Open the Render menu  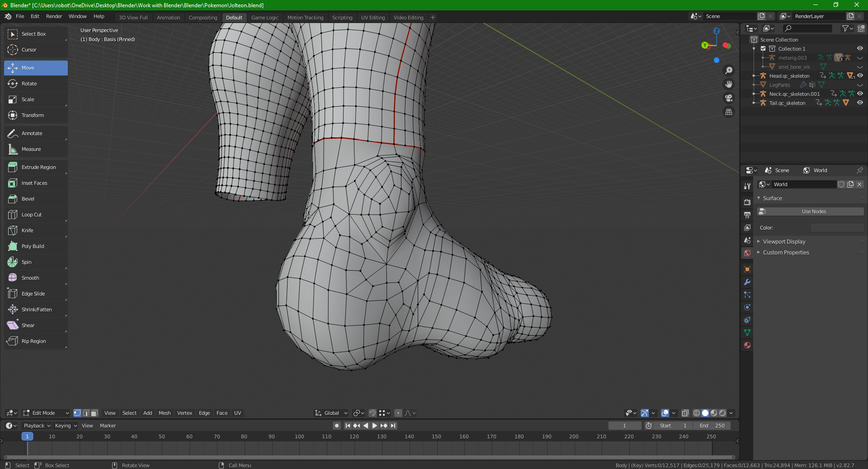click(x=54, y=16)
